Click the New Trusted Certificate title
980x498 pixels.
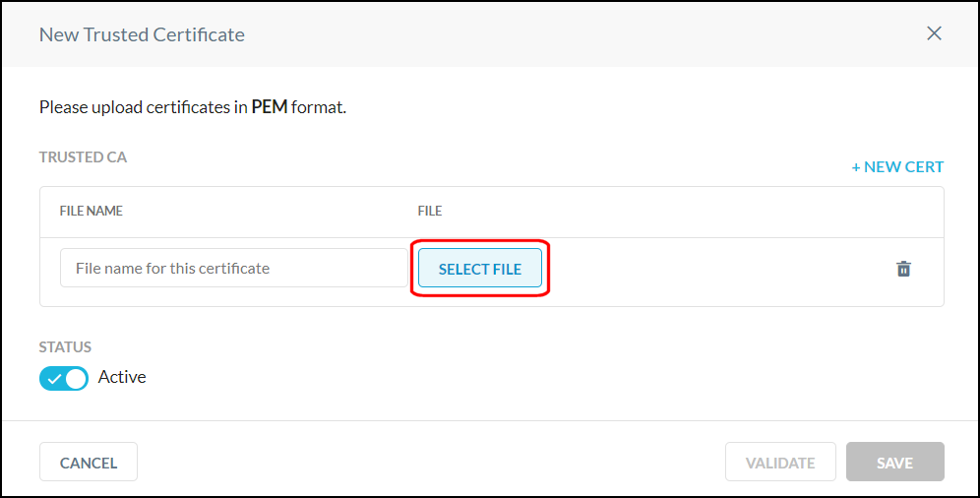[x=142, y=34]
